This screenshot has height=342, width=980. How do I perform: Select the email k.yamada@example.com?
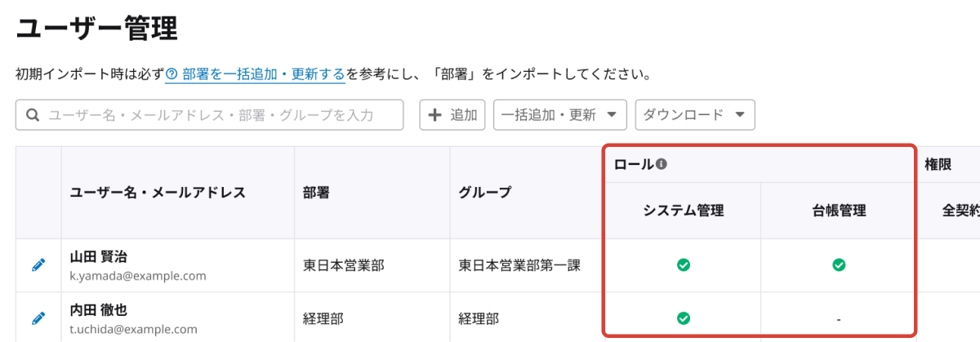coord(138,276)
